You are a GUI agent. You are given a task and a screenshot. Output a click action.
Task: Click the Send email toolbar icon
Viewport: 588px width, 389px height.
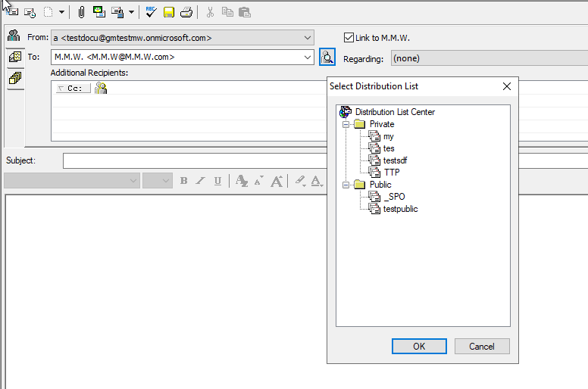tap(12, 12)
